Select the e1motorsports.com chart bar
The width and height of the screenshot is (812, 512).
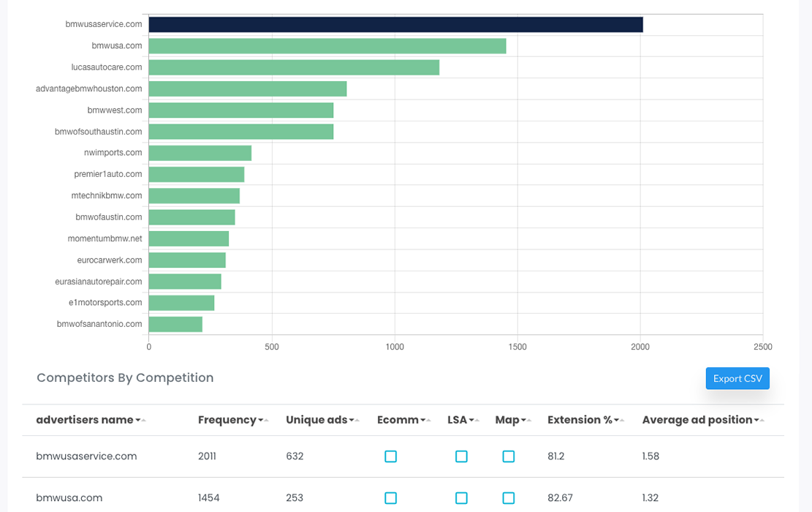[x=181, y=303]
